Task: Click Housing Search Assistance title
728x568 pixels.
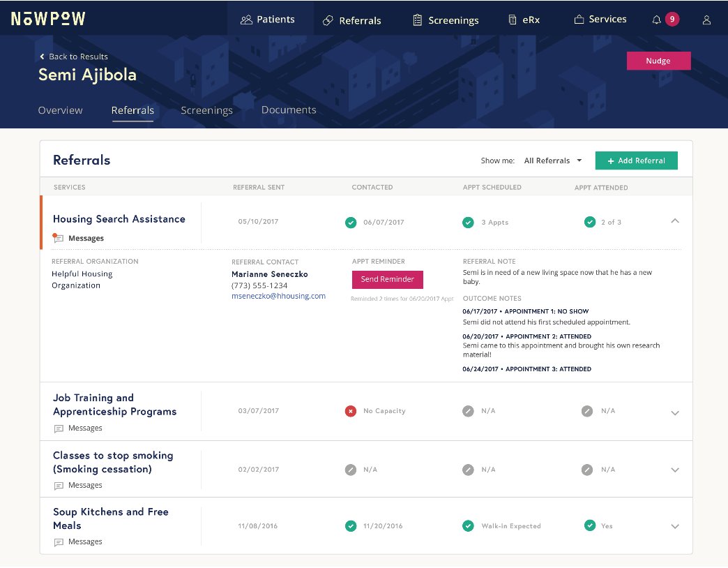Action: click(x=119, y=219)
